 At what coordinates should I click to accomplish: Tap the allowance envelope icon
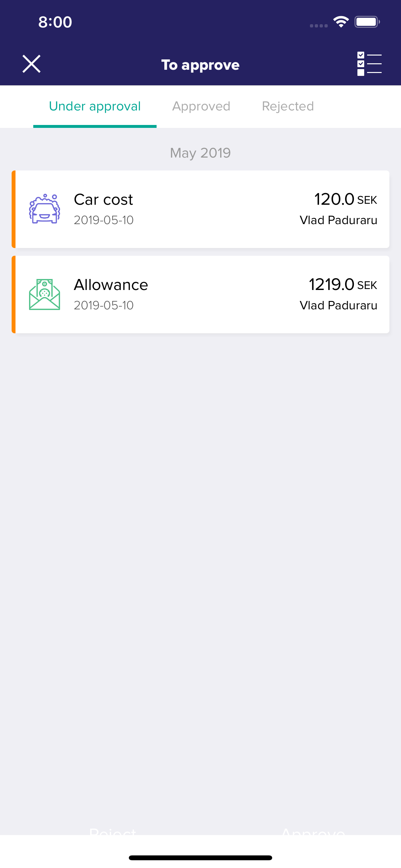(x=45, y=294)
